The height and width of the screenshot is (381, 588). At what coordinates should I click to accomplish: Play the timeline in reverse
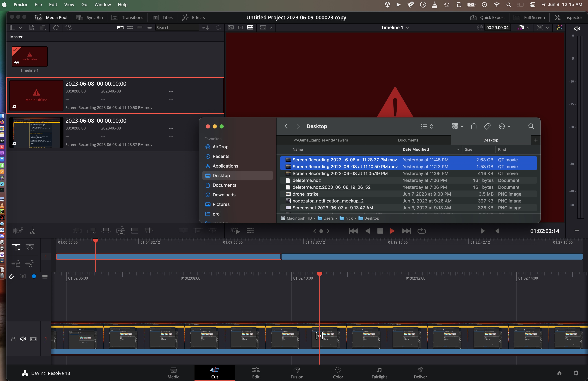367,231
